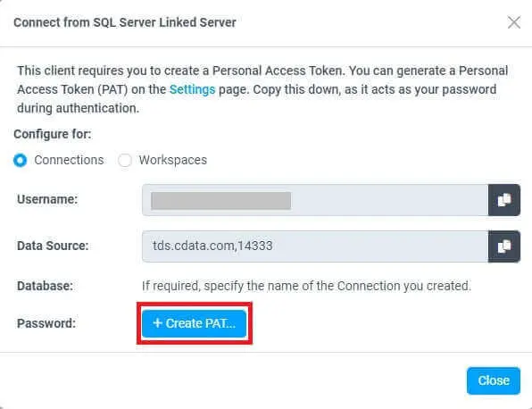Click the blue Close button

tap(494, 380)
